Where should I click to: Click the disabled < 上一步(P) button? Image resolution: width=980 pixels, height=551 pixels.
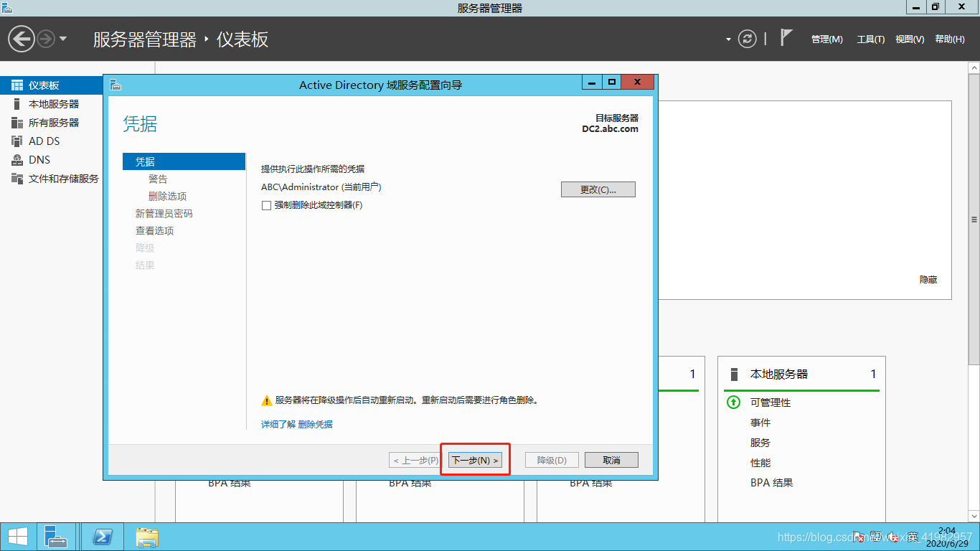coord(415,460)
